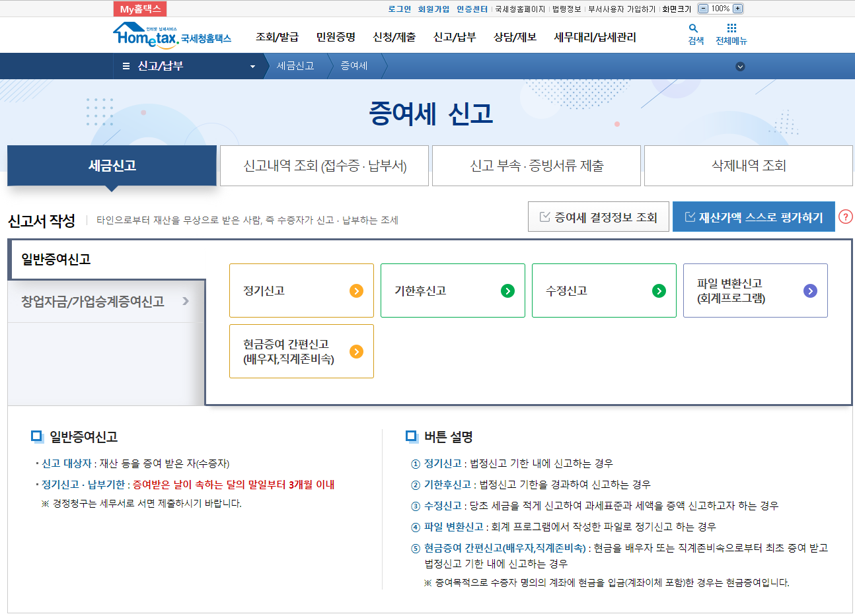Viewport: 855px width, 616px height.
Task: Open 조회/발급 from the top menu
Action: pyautogui.click(x=277, y=38)
